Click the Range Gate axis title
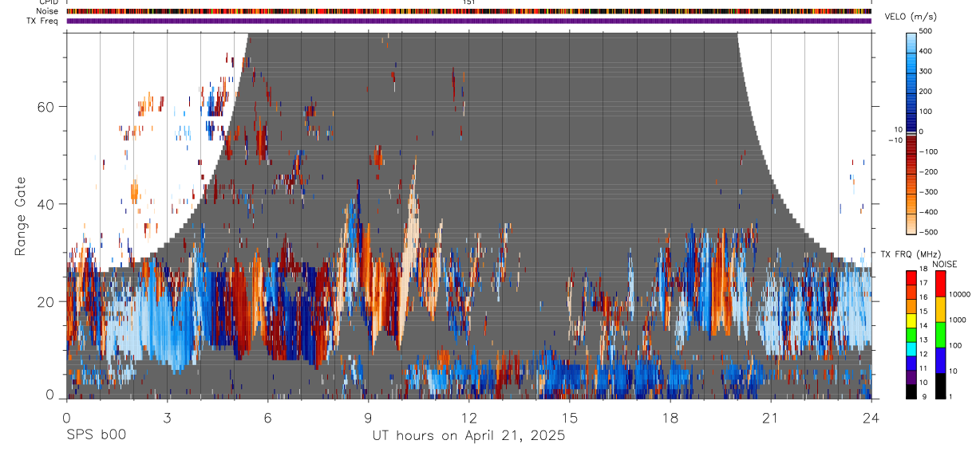This screenshot has width=980, height=452. (x=21, y=216)
